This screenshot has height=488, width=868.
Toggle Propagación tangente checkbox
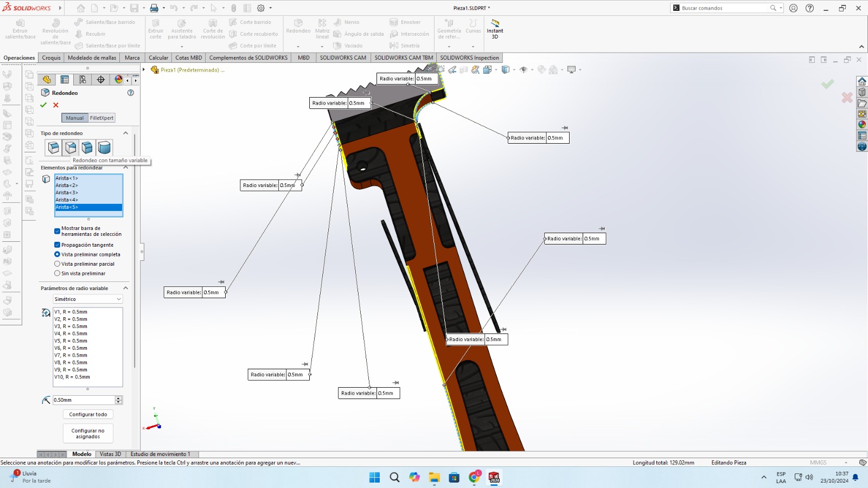click(x=57, y=245)
